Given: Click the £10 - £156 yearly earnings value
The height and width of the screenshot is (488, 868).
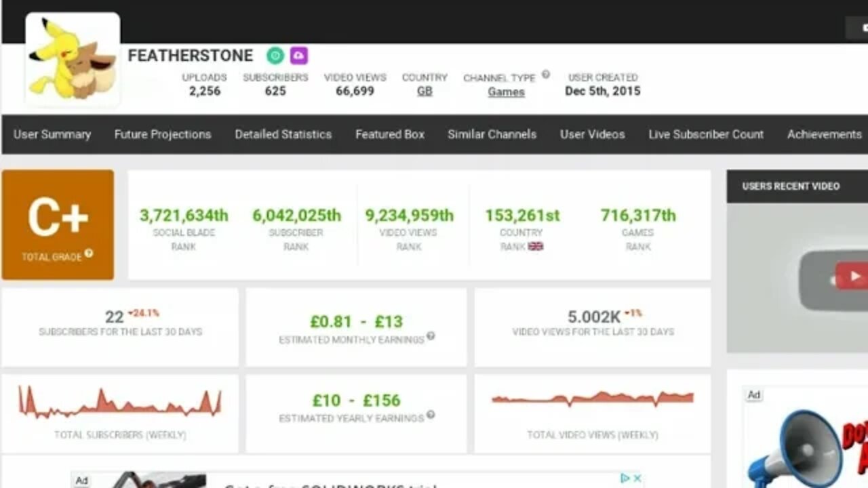Looking at the screenshot, I should coord(356,400).
